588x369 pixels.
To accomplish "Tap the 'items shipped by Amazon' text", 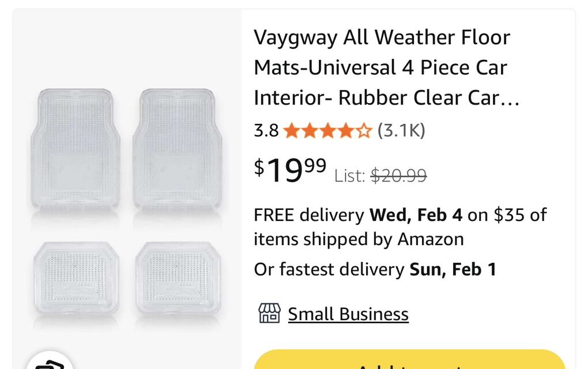I will pos(359,239).
